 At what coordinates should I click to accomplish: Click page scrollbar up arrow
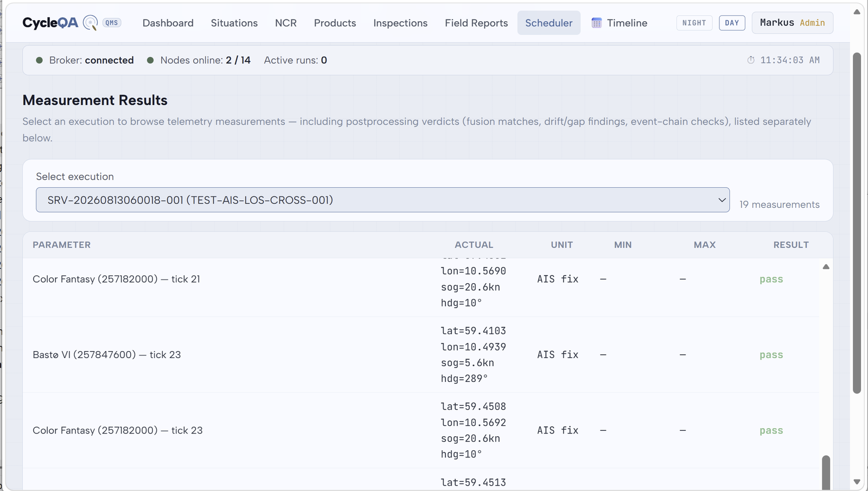(x=857, y=11)
